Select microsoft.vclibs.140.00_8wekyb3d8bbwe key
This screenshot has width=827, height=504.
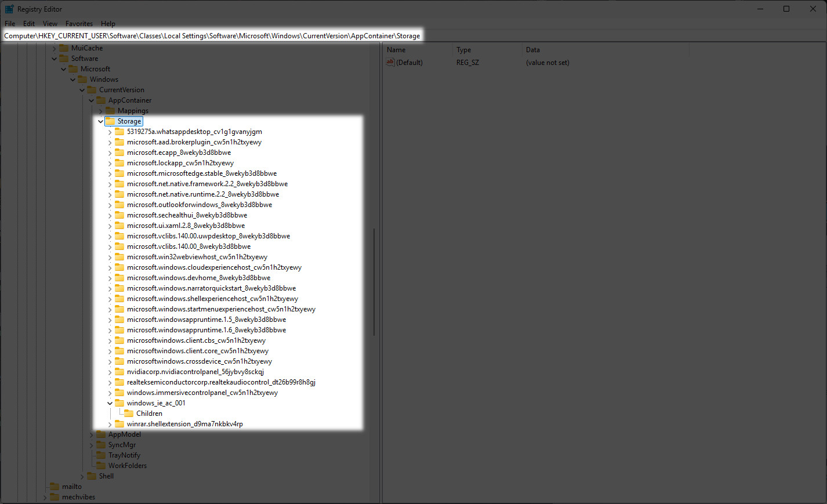point(188,246)
